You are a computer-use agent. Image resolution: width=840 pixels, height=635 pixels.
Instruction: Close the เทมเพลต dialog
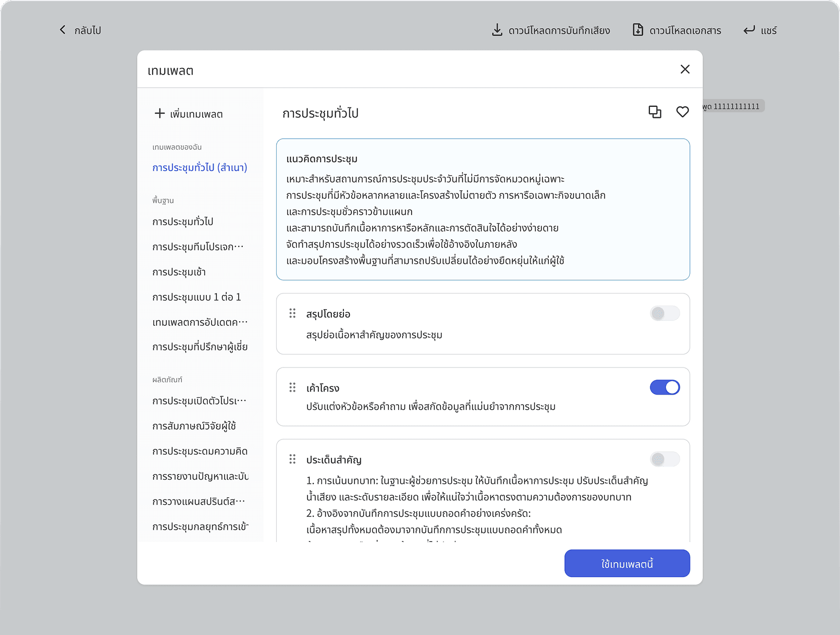tap(685, 69)
